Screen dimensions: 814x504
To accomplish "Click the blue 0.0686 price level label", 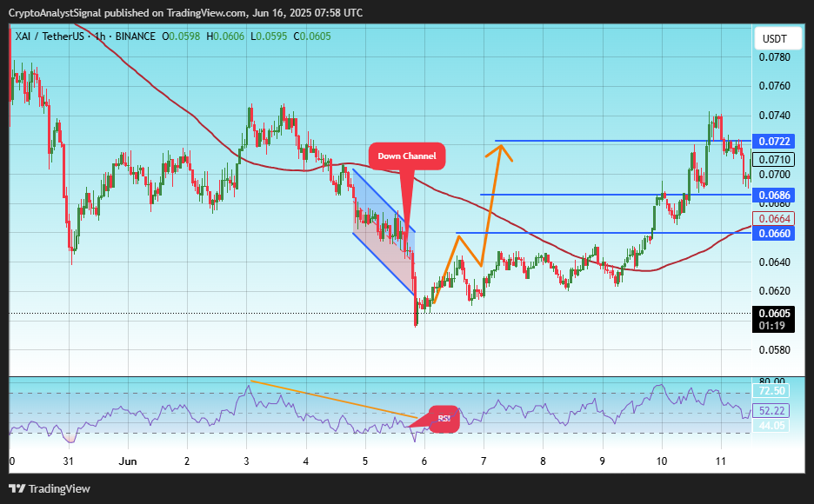I will 774,195.
